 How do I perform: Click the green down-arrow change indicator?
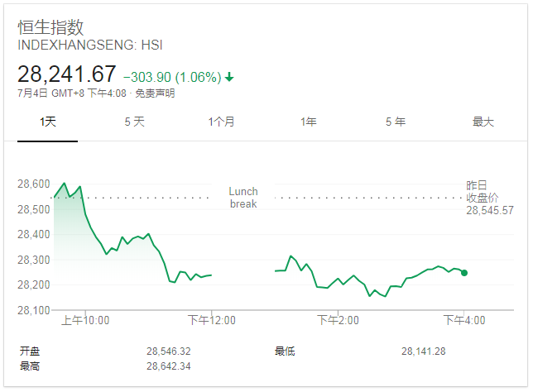pos(229,77)
